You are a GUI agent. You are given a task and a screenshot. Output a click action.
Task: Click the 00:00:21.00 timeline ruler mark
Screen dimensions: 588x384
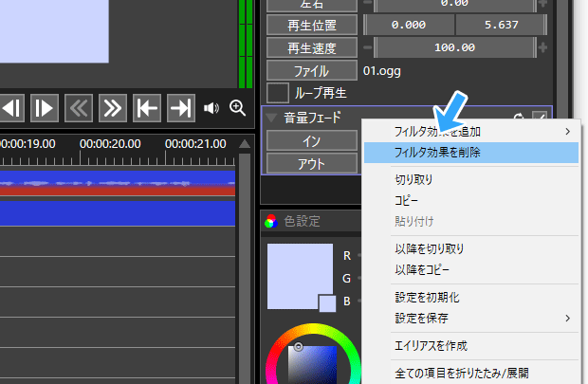(195, 143)
